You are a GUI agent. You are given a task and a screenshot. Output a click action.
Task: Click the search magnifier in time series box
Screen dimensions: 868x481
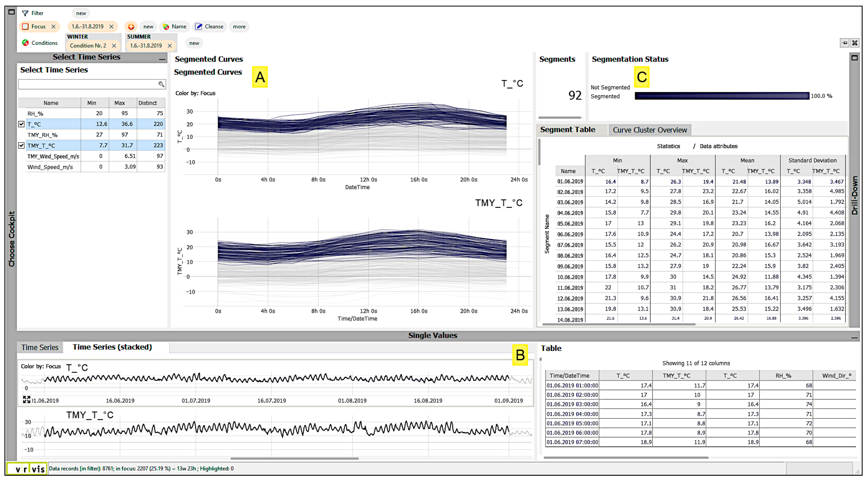pyautogui.click(x=161, y=84)
